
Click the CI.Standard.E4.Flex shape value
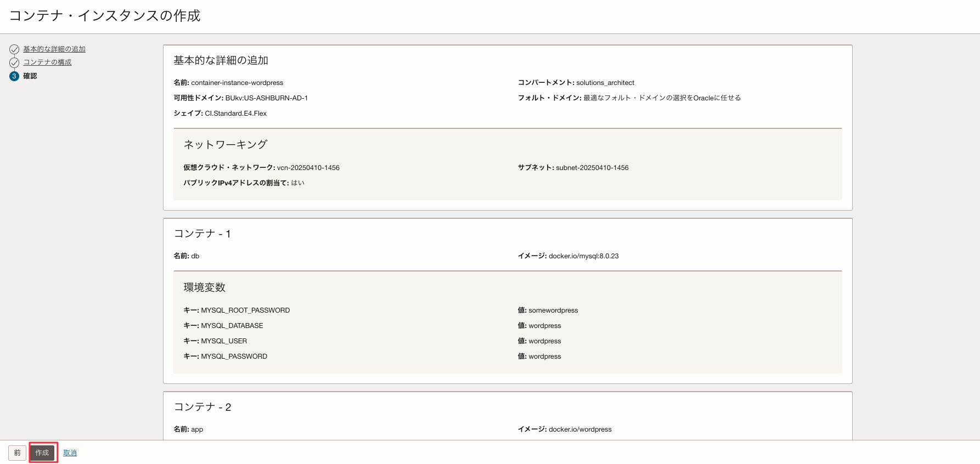point(235,114)
